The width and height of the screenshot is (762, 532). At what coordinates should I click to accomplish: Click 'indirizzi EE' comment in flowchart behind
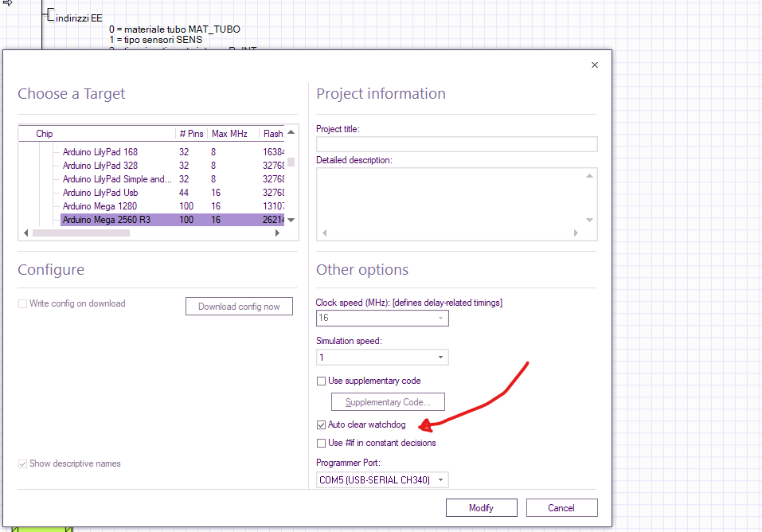(x=79, y=18)
